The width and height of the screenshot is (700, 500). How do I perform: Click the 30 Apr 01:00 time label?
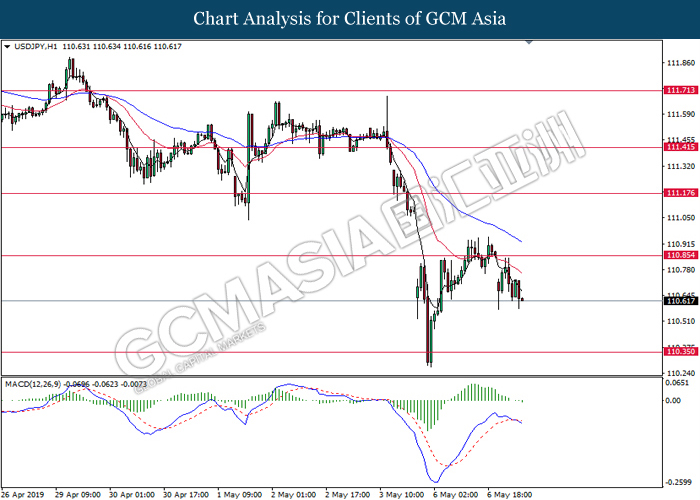[x=132, y=495]
